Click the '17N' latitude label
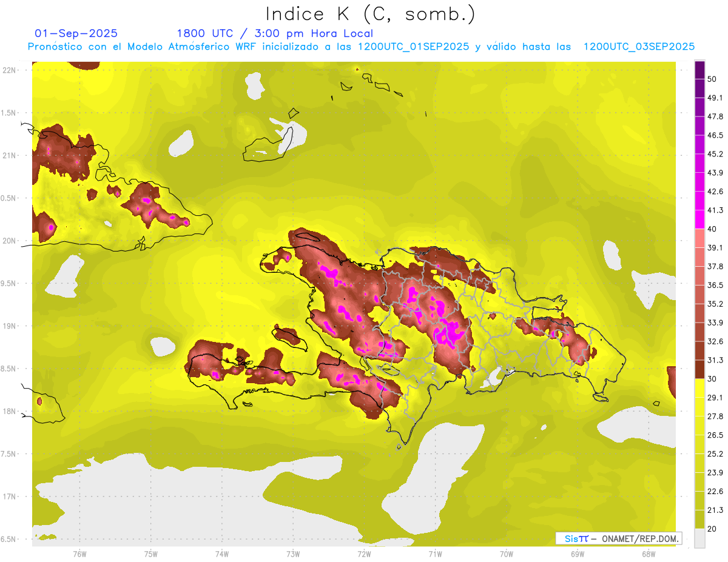The image size is (728, 562). point(9,497)
